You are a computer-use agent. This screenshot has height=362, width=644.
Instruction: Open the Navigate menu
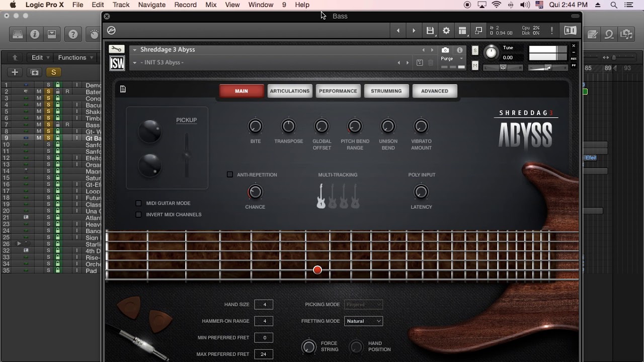click(151, 5)
